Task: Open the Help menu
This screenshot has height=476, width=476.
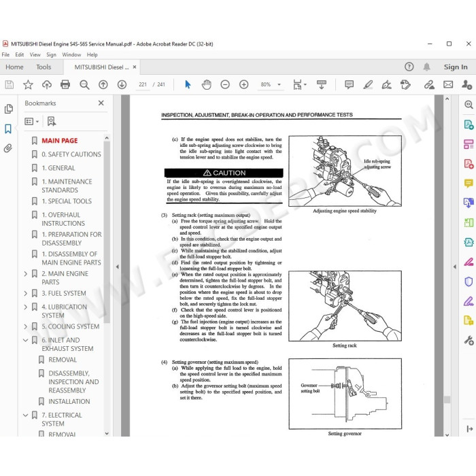Action: coord(92,54)
